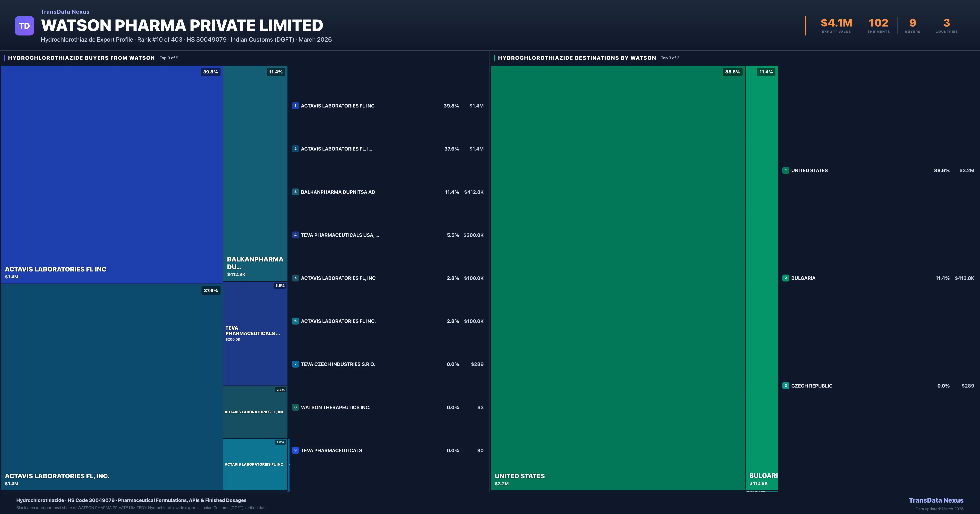Image resolution: width=980 pixels, height=514 pixels.
Task: Click rank 7 badge for Teva Czech Industries
Action: (x=295, y=364)
